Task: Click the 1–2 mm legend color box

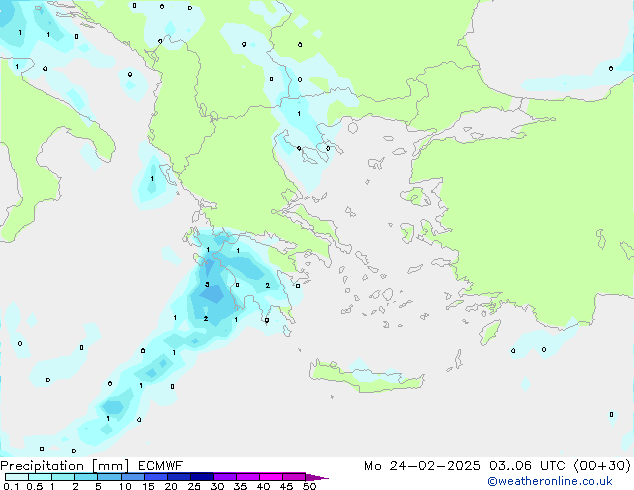Action: coord(63,477)
